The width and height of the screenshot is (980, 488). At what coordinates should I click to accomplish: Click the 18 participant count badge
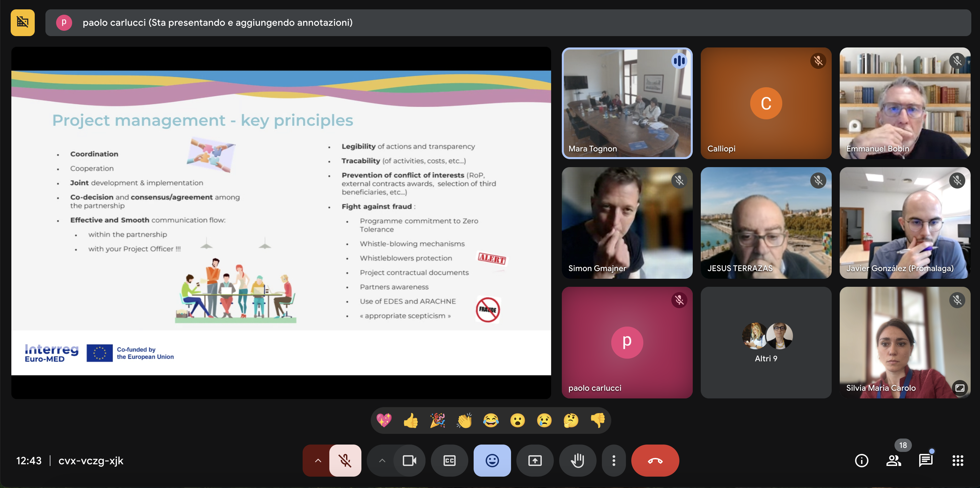coord(903,445)
